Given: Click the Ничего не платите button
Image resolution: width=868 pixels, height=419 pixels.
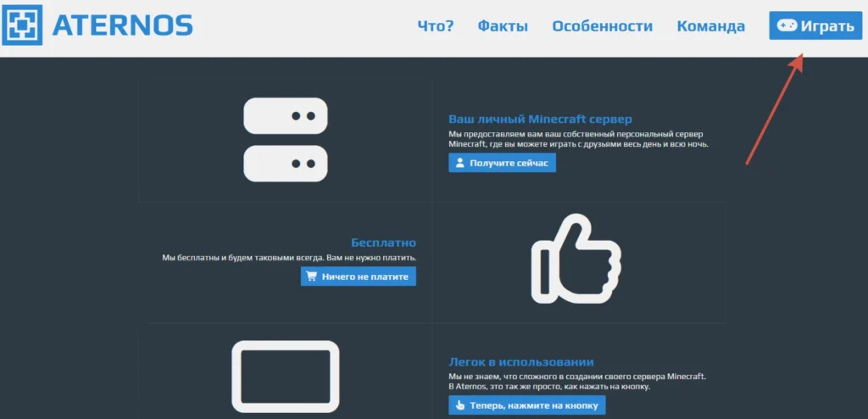Looking at the screenshot, I should (359, 277).
